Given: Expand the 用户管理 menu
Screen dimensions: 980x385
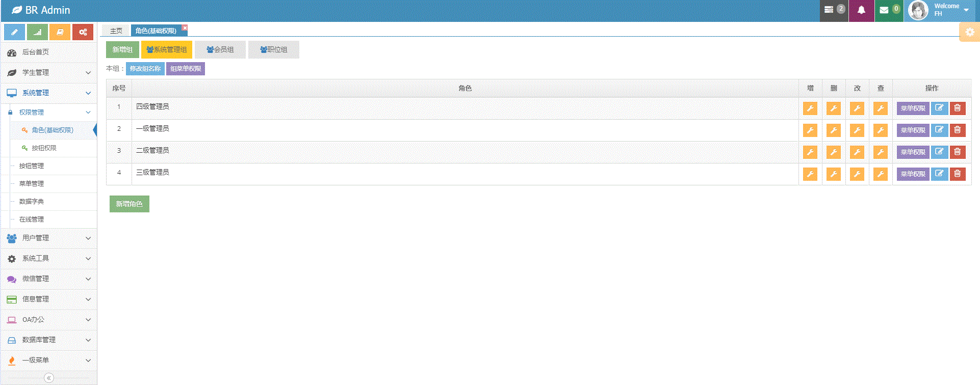Looking at the screenshot, I should pyautogui.click(x=48, y=238).
